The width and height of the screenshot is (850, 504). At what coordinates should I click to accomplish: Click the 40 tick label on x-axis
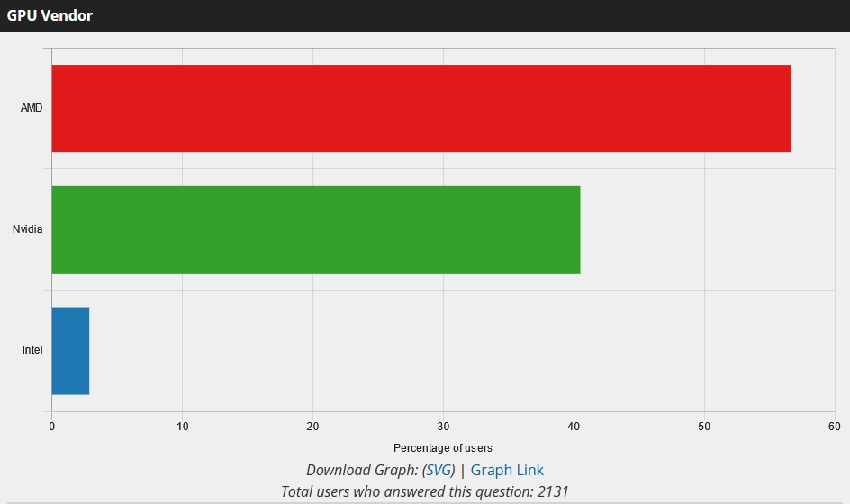coord(574,427)
